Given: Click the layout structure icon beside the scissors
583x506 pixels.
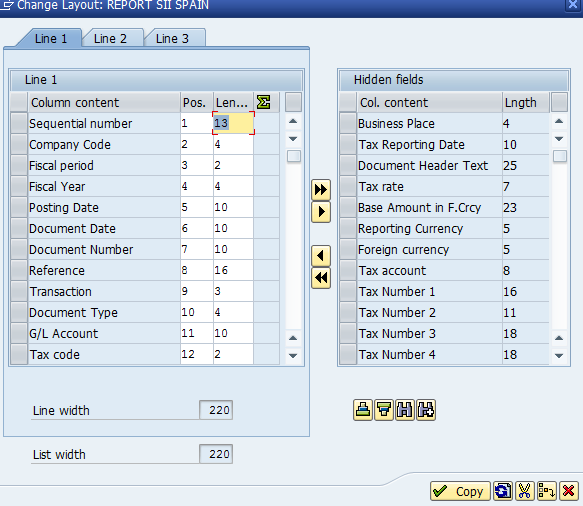Looking at the screenshot, I should (547, 491).
